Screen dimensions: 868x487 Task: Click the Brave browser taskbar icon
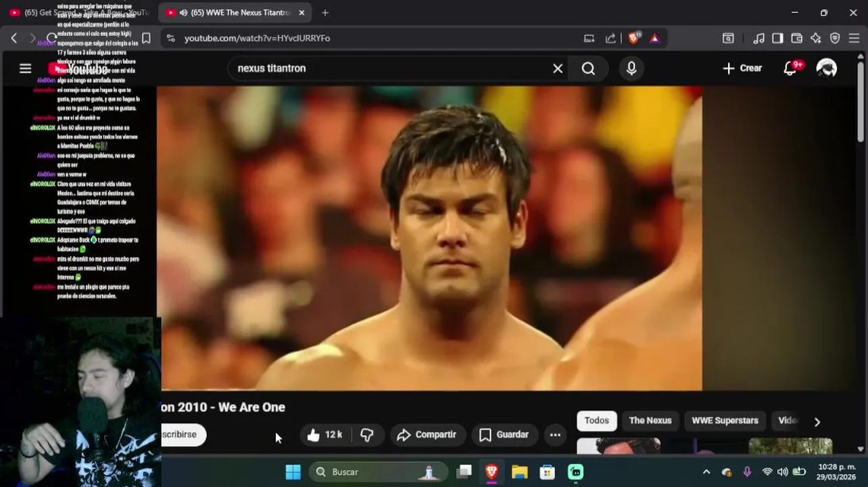coord(491,472)
